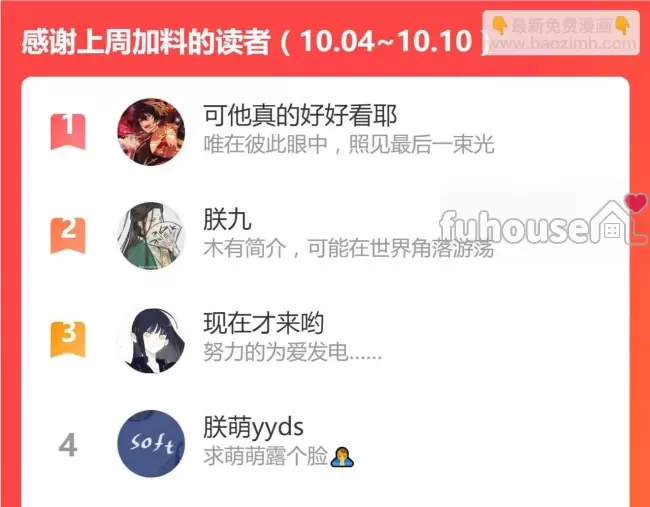Open the black-haired girl avatar of 现在才来哟
Screen dimensions: 650x507
pyautogui.click(x=151, y=340)
